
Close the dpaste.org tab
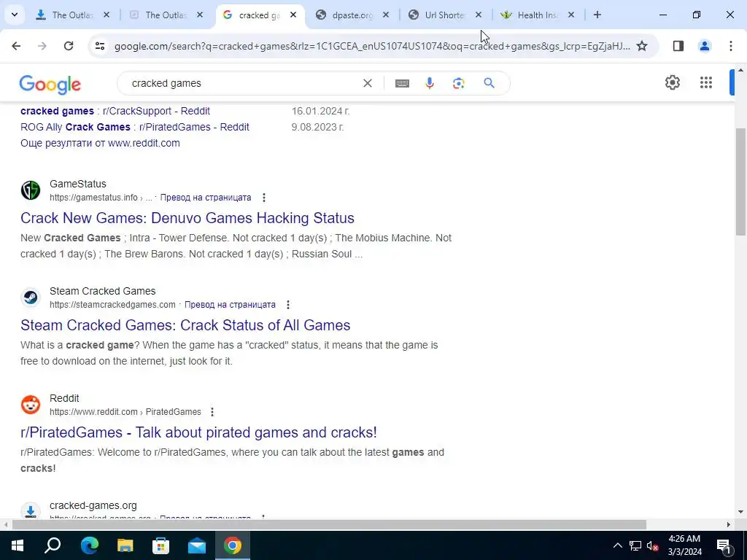tap(386, 15)
